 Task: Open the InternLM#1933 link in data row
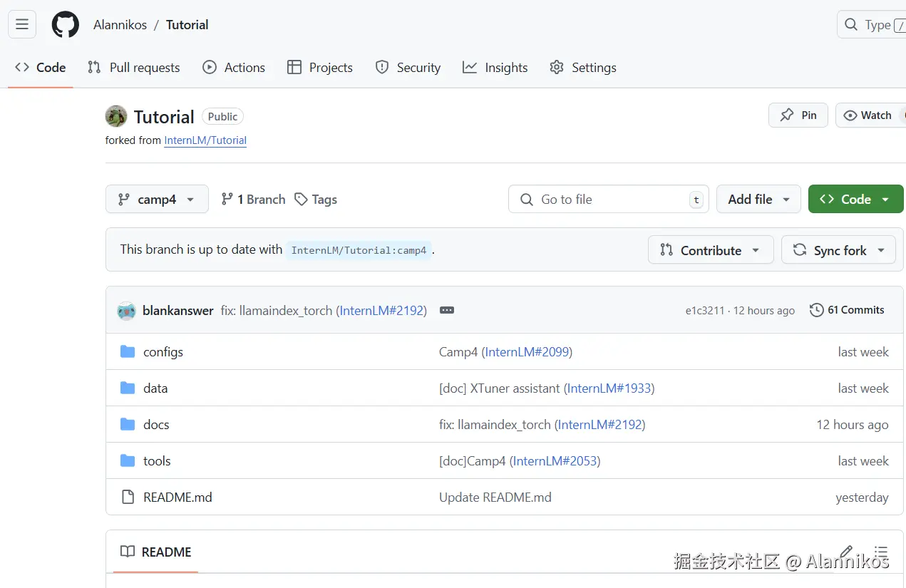point(609,388)
